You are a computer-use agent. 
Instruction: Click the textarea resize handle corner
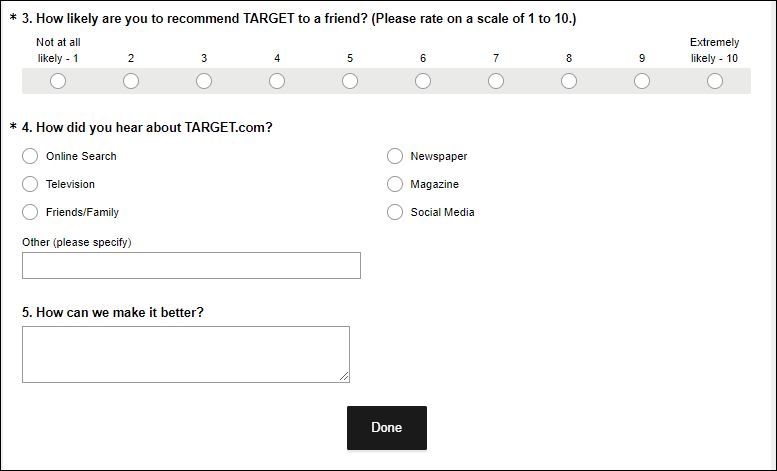tap(345, 377)
